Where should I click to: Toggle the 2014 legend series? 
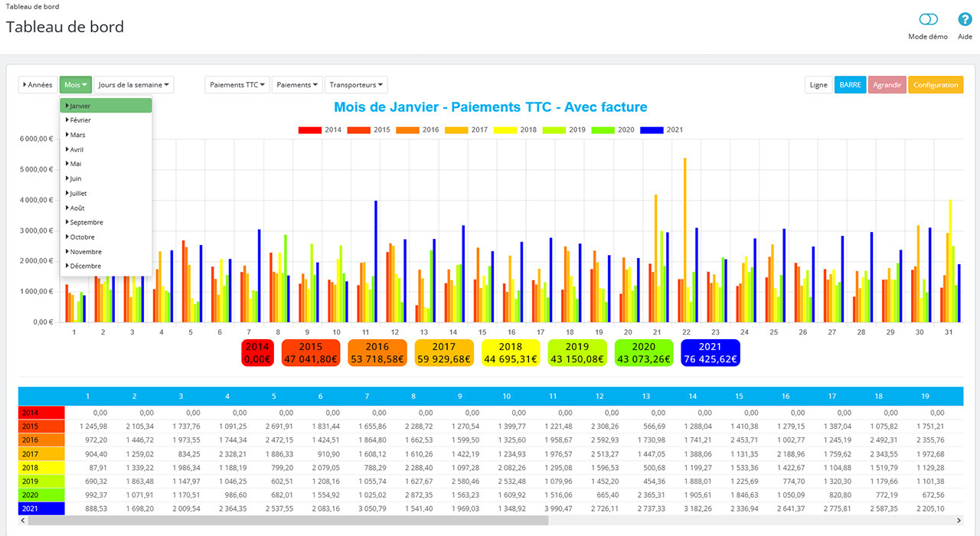[320, 130]
